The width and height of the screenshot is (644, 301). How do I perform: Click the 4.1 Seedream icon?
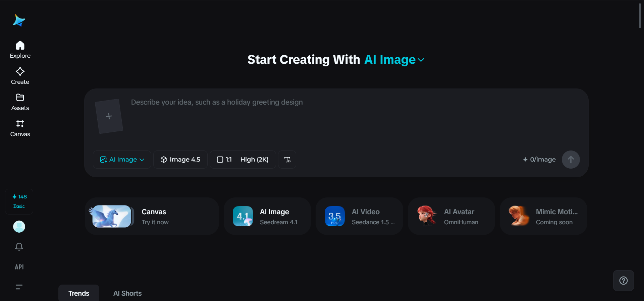(243, 216)
